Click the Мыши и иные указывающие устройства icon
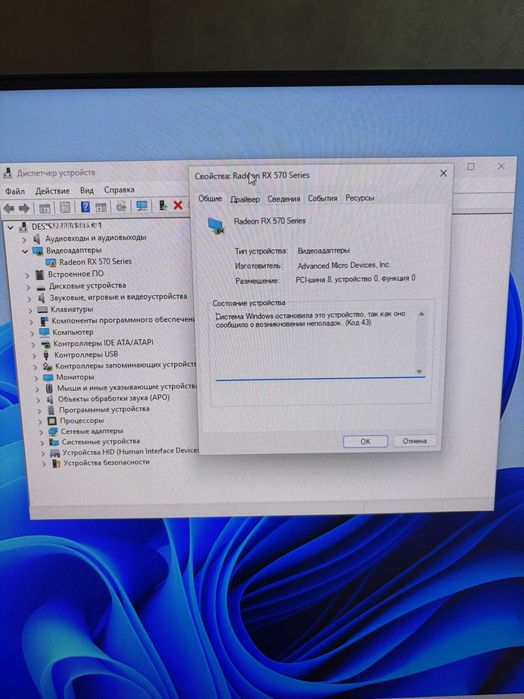 (50, 388)
